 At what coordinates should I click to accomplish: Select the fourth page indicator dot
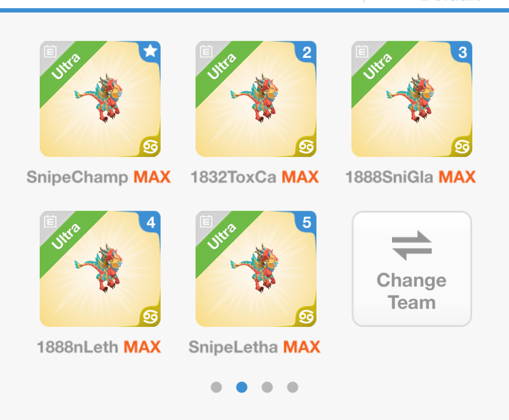coord(293,387)
